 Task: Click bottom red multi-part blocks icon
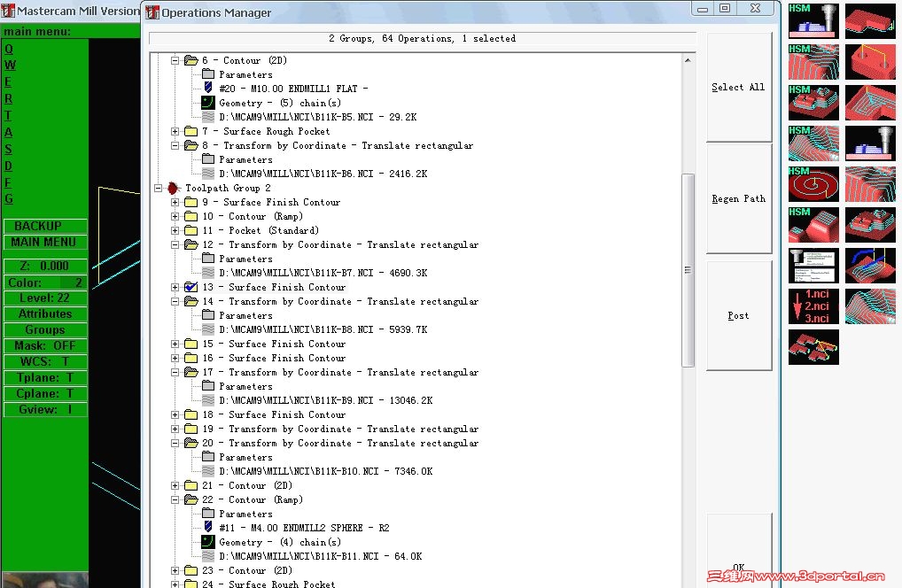click(813, 347)
